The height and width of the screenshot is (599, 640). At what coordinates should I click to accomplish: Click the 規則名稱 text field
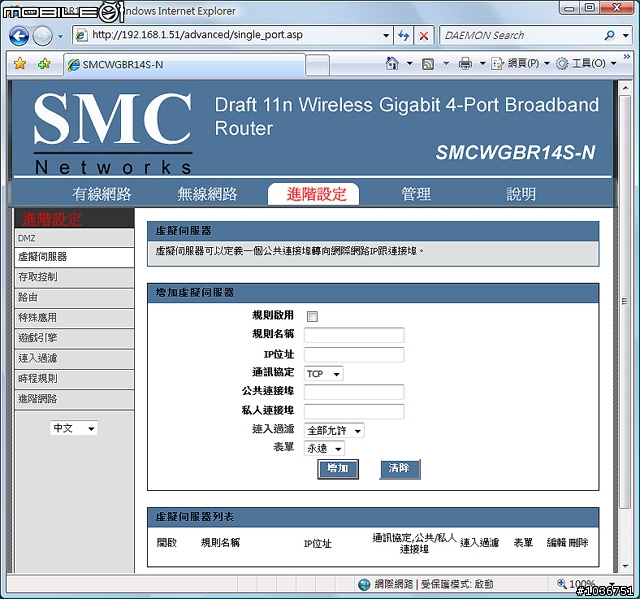tap(354, 335)
